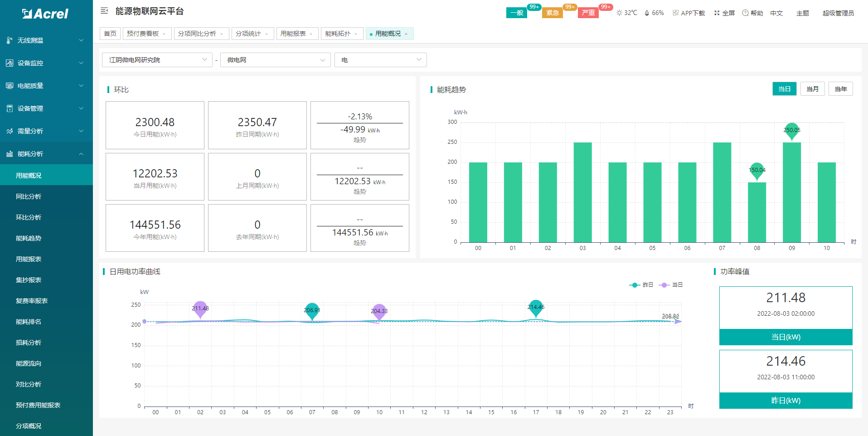This screenshot has width=868, height=436.
Task: Click the 电能质量 sidebar icon
Action: [x=10, y=86]
